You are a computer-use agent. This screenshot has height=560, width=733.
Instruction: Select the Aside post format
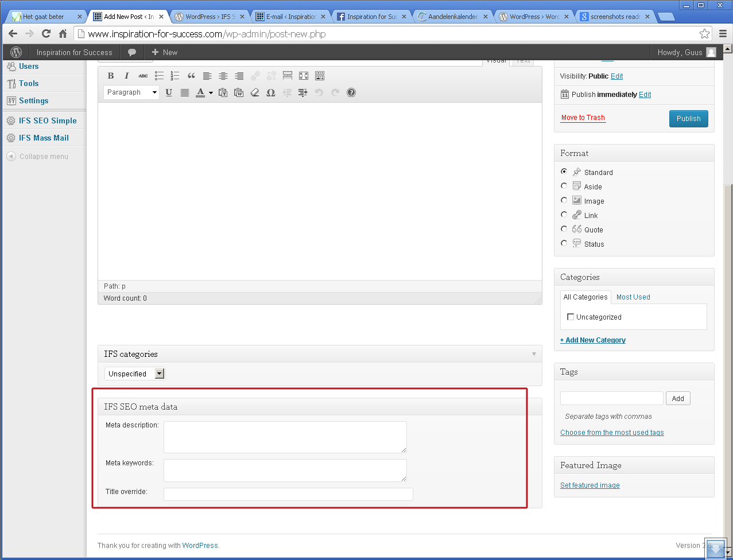(564, 186)
